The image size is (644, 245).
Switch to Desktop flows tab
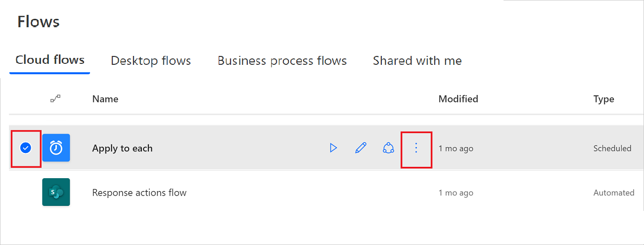151,61
